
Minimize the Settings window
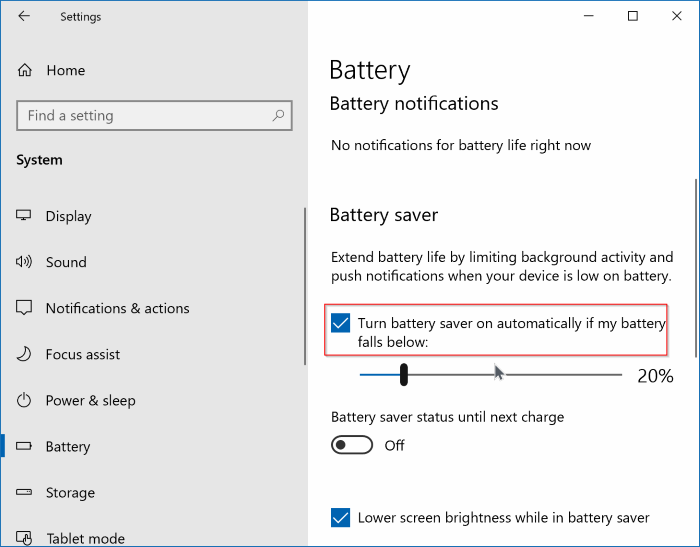[589, 16]
